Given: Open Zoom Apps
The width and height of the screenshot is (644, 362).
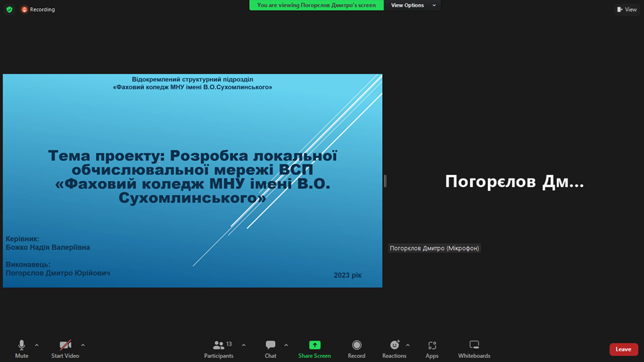Looking at the screenshot, I should point(432,349).
